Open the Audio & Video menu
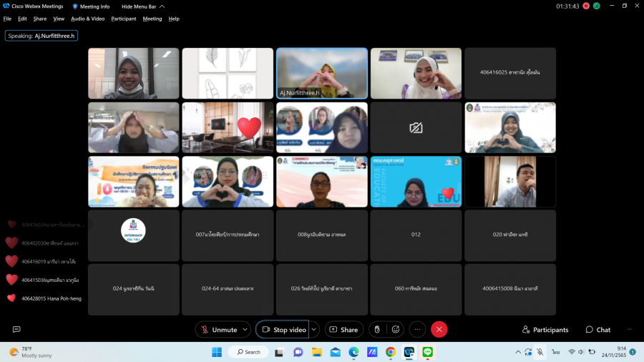Image resolution: width=644 pixels, height=362 pixels. click(x=87, y=19)
